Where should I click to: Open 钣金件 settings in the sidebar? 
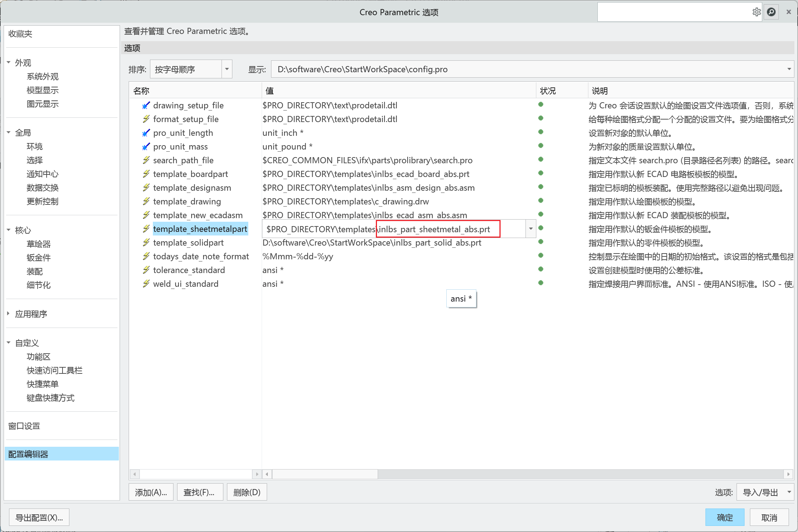pyautogui.click(x=39, y=258)
